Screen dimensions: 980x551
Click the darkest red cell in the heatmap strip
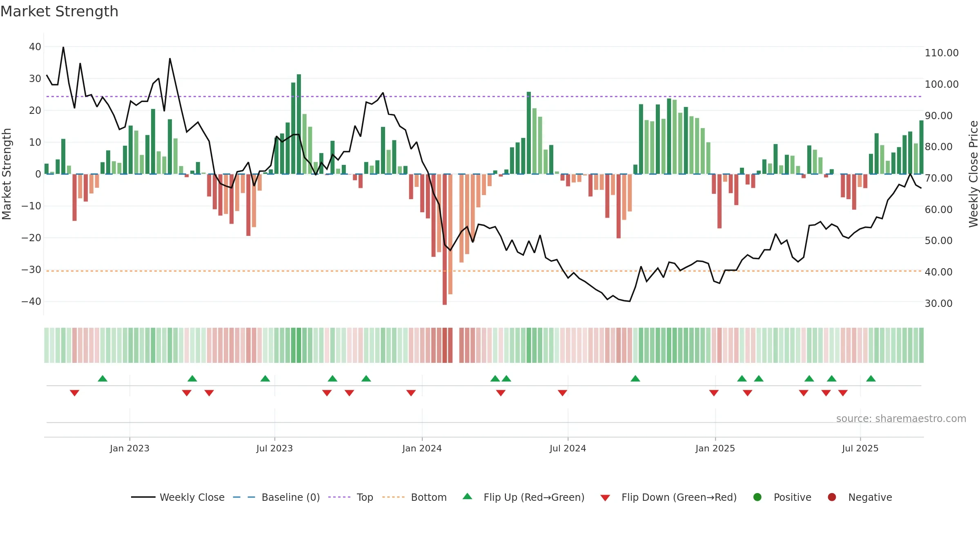coord(445,345)
